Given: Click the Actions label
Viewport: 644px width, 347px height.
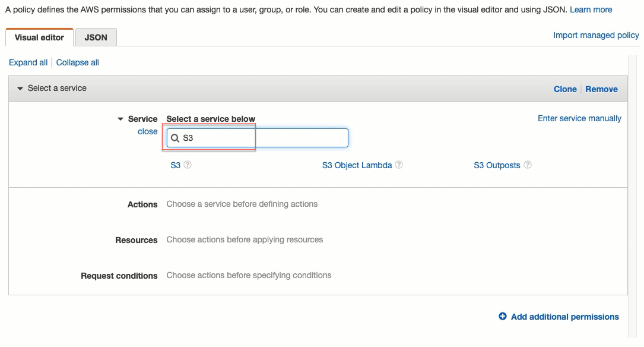Looking at the screenshot, I should point(142,204).
